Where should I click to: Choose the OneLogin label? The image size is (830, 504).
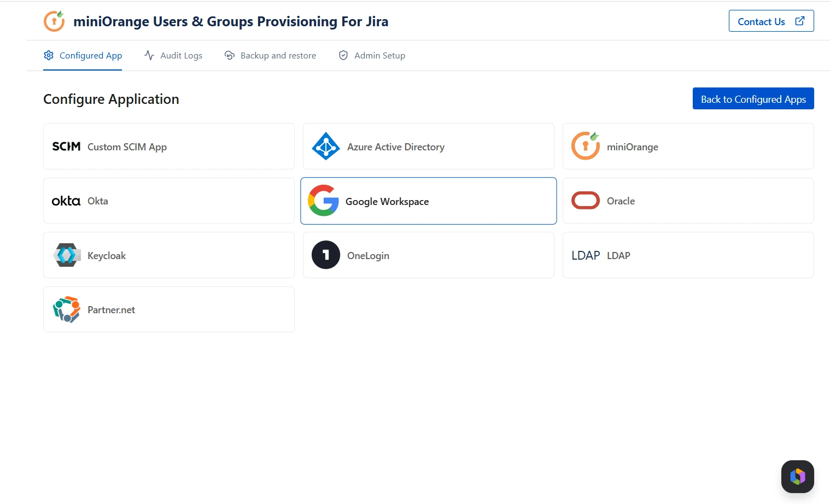[x=369, y=255]
